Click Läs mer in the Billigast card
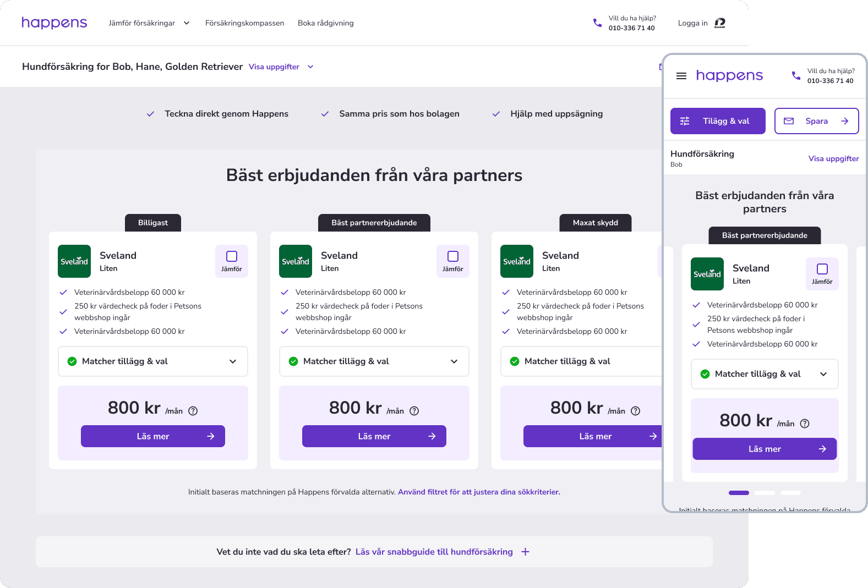The width and height of the screenshot is (868, 588). 153,436
